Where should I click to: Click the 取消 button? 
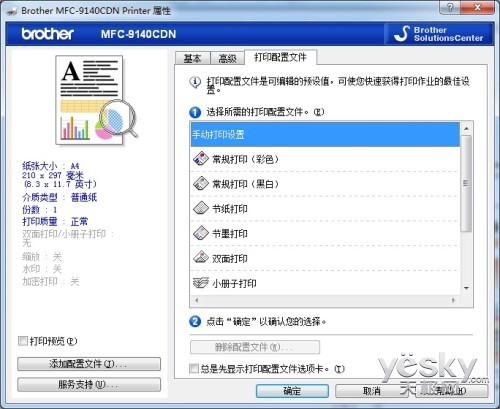372,391
